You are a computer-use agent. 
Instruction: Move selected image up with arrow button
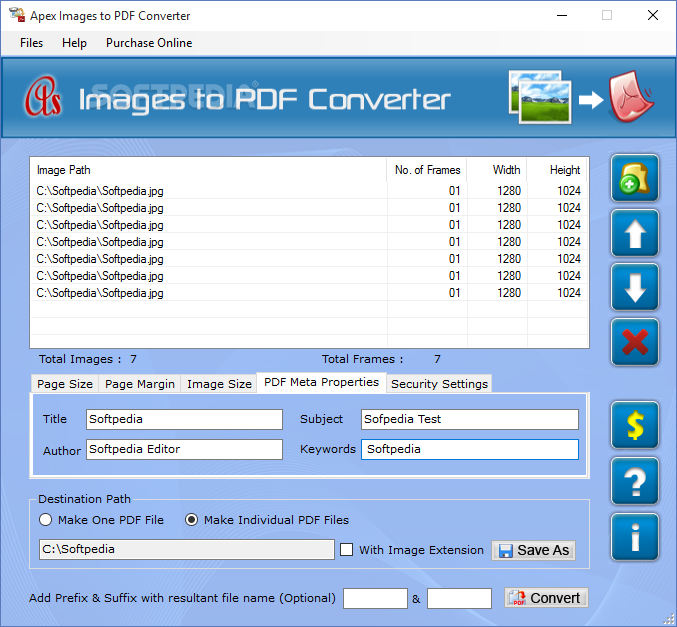635,233
